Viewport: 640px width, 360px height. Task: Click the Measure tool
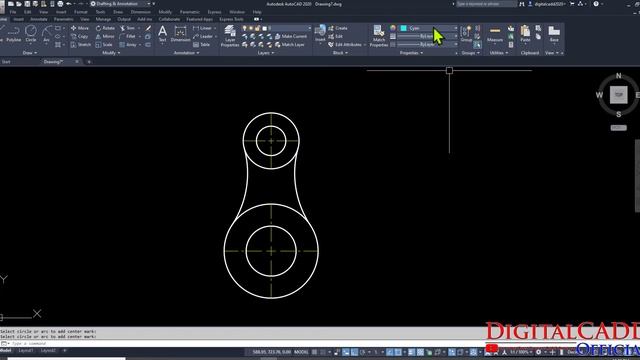(x=495, y=34)
